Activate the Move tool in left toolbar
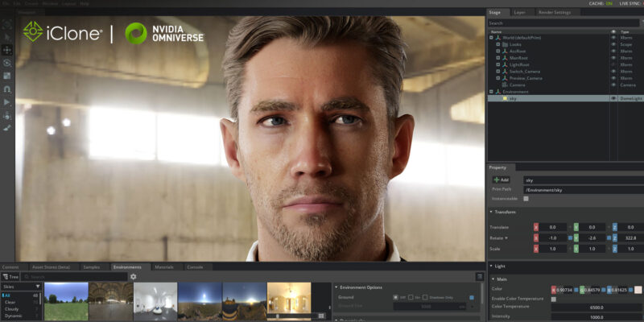 click(7, 49)
